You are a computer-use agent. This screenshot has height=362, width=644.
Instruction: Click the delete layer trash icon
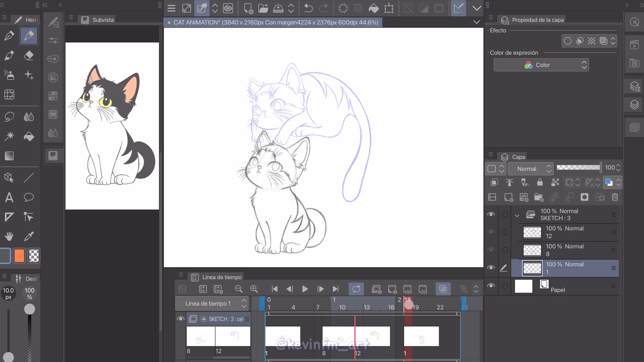pyautogui.click(x=615, y=197)
